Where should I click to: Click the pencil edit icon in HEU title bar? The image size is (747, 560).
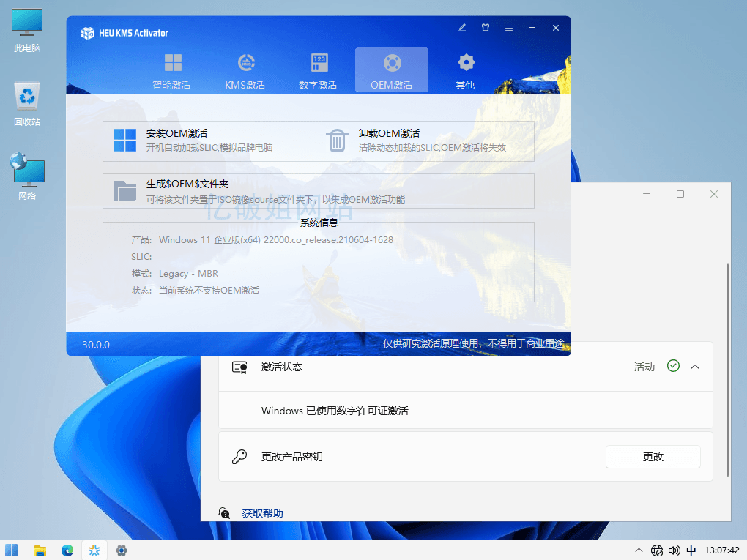462,28
